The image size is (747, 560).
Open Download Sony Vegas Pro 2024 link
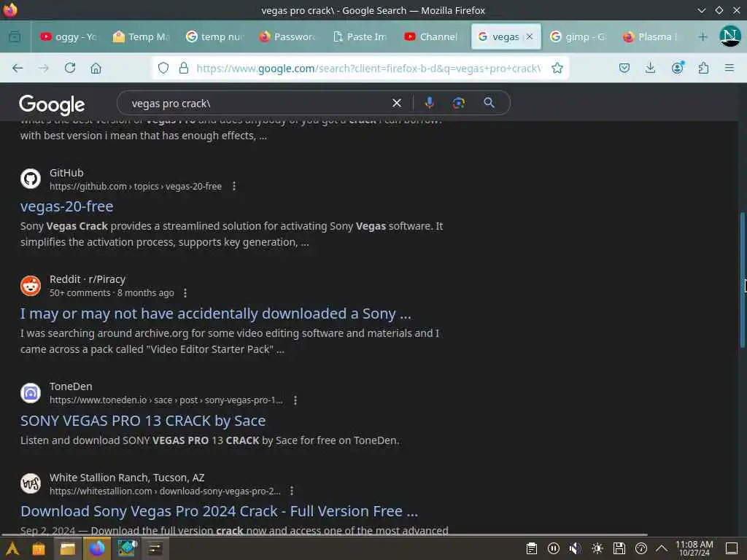[219, 511]
